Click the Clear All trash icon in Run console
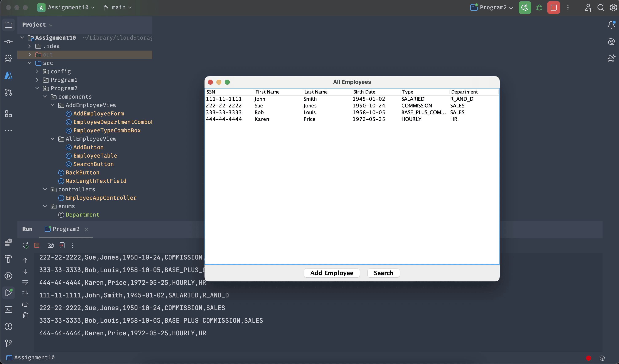Image resolution: width=619 pixels, height=364 pixels. pos(25,315)
